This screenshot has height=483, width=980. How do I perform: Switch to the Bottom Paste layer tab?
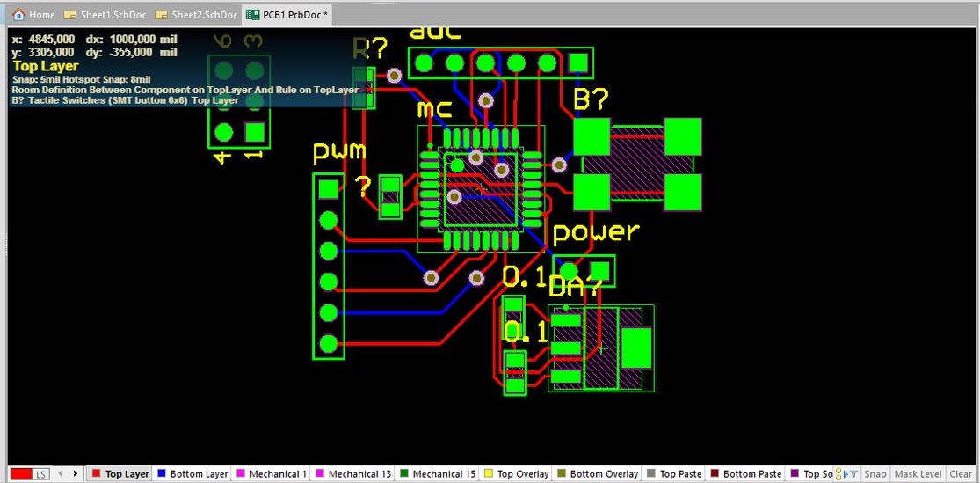coord(745,473)
